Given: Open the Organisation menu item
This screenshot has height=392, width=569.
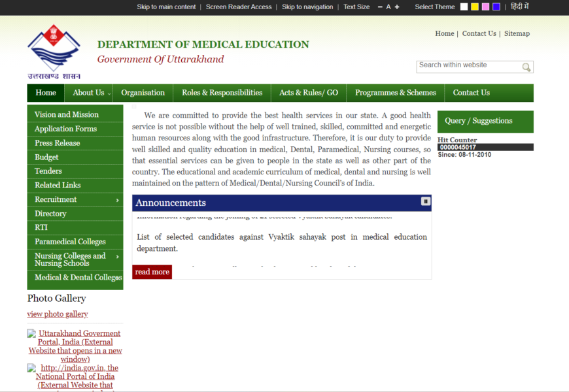Looking at the screenshot, I should (143, 93).
